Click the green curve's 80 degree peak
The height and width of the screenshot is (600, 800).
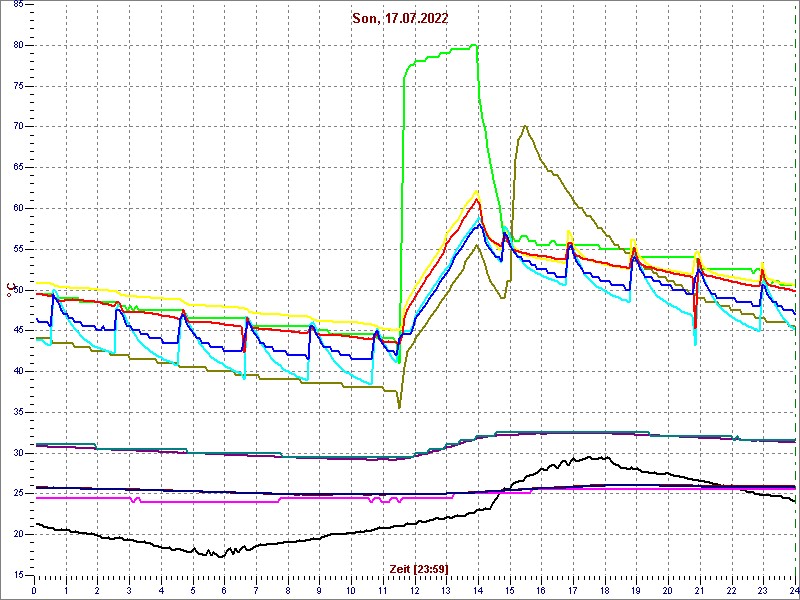(474, 45)
